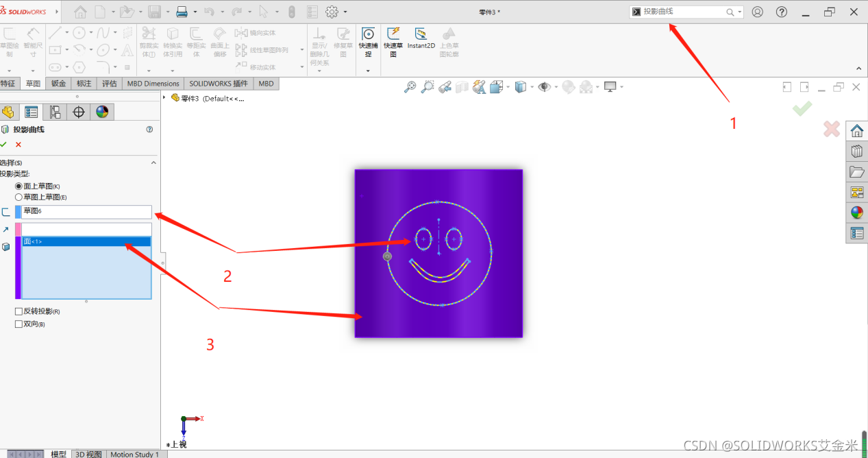Screen dimensions: 868x458
Task: Collapse the 选择(S) section chevron
Action: (153, 163)
